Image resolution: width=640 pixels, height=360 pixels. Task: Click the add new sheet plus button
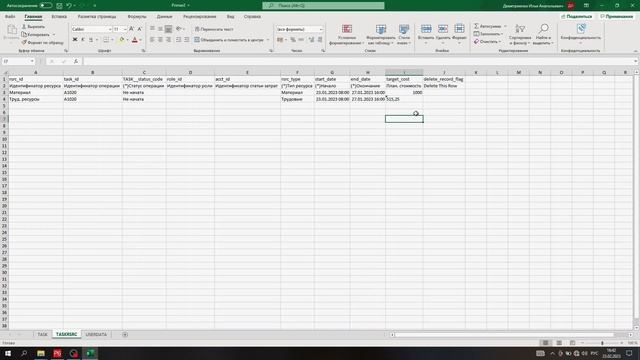point(125,334)
